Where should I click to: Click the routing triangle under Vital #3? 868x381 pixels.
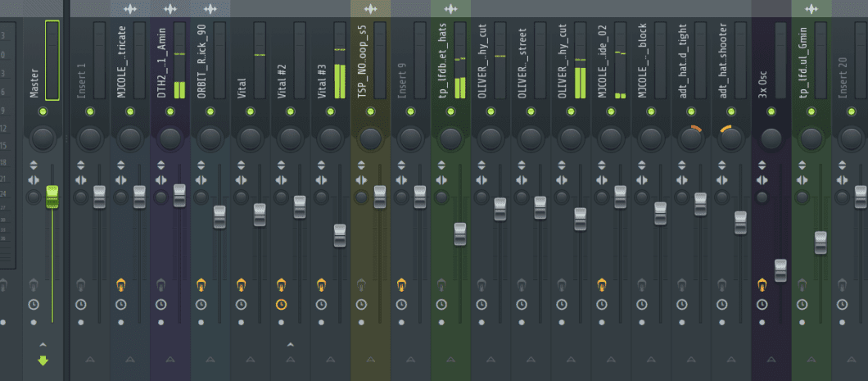(330, 359)
